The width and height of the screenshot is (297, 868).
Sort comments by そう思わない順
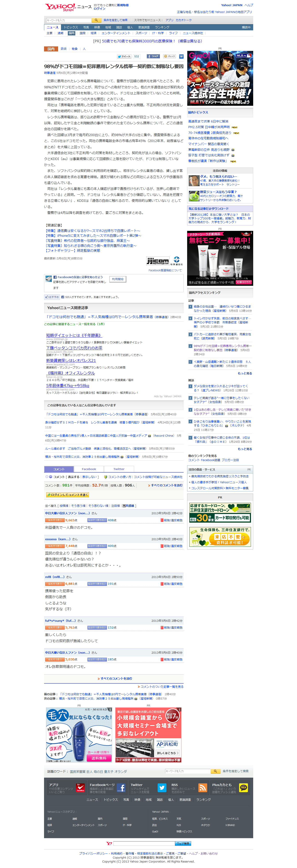(98, 506)
